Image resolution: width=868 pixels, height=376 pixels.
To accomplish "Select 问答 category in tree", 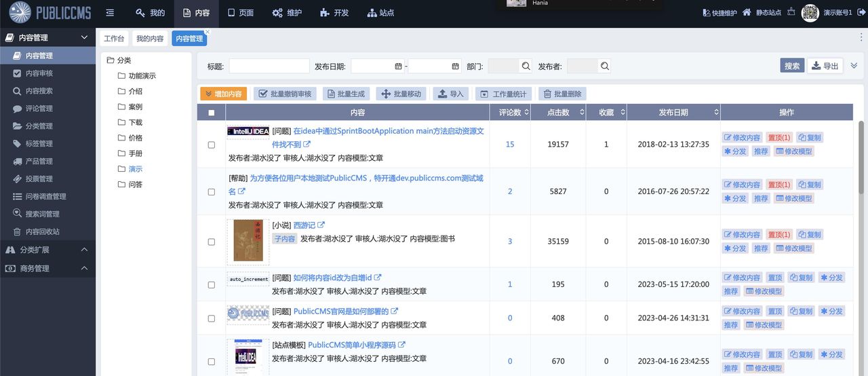I will 130,185.
